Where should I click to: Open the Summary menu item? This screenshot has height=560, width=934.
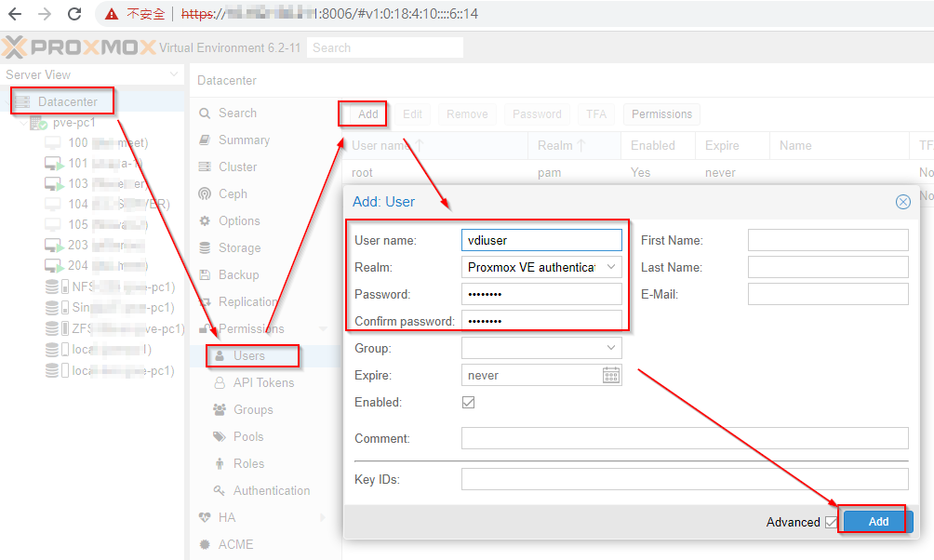tap(244, 140)
